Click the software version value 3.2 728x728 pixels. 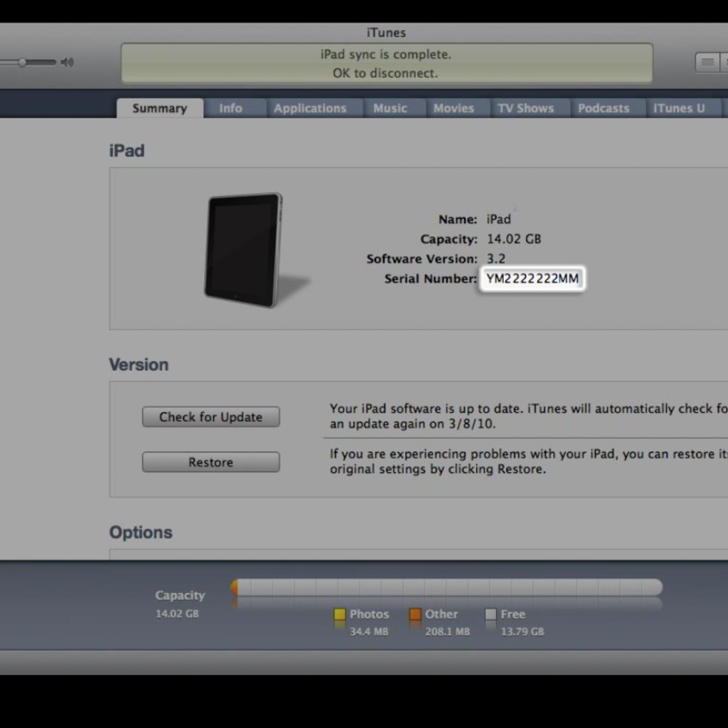[x=496, y=259]
